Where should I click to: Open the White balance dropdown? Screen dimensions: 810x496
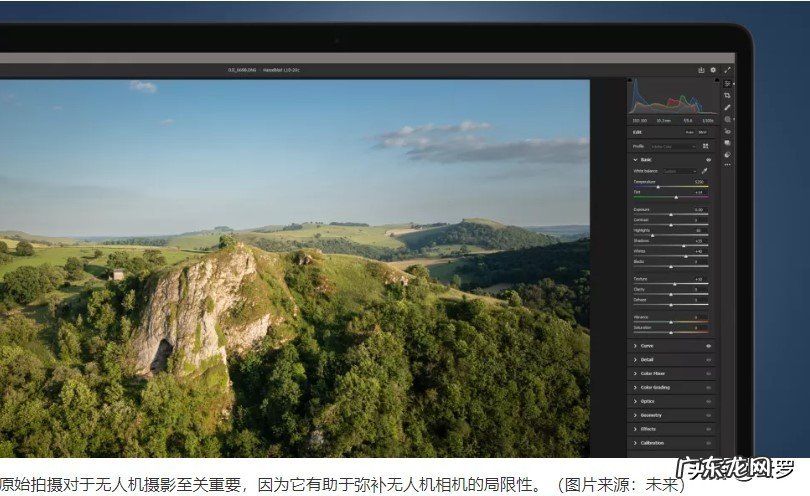point(680,171)
